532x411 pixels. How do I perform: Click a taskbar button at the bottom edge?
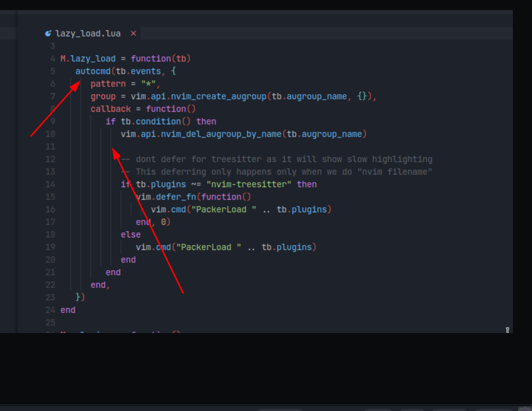click(x=280, y=409)
